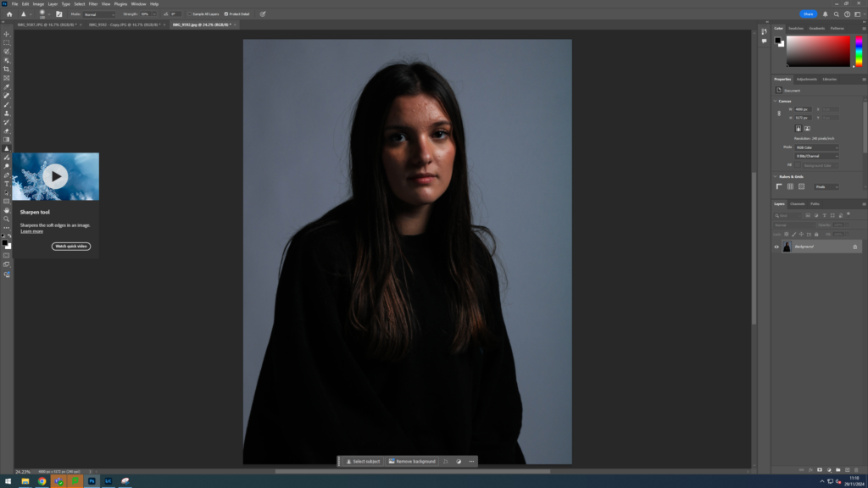Click the History panel icon

point(764,31)
